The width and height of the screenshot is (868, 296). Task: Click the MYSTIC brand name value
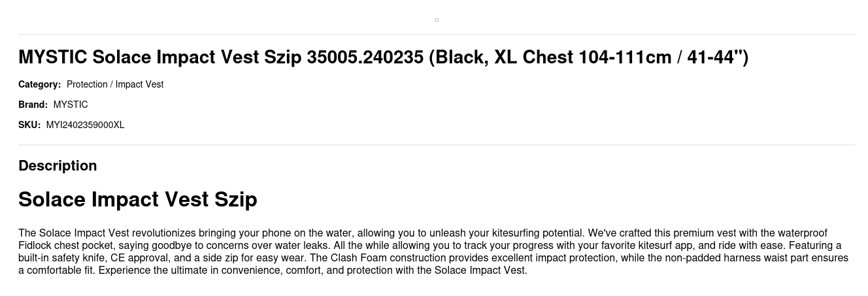[71, 105]
